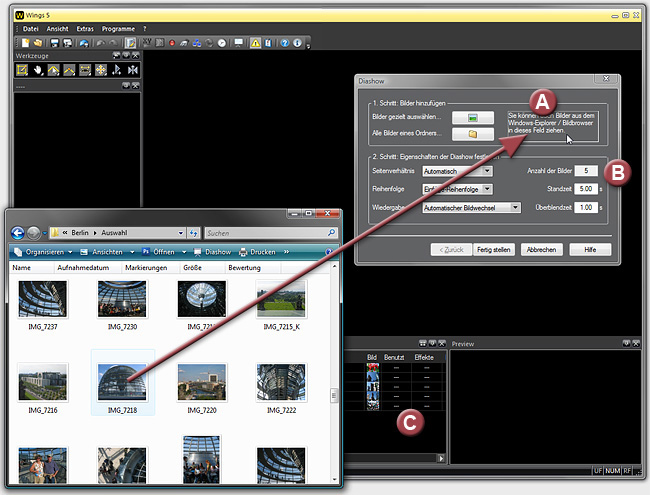Click the red record button icon
Screen dimensions: 650x495
coord(172,43)
